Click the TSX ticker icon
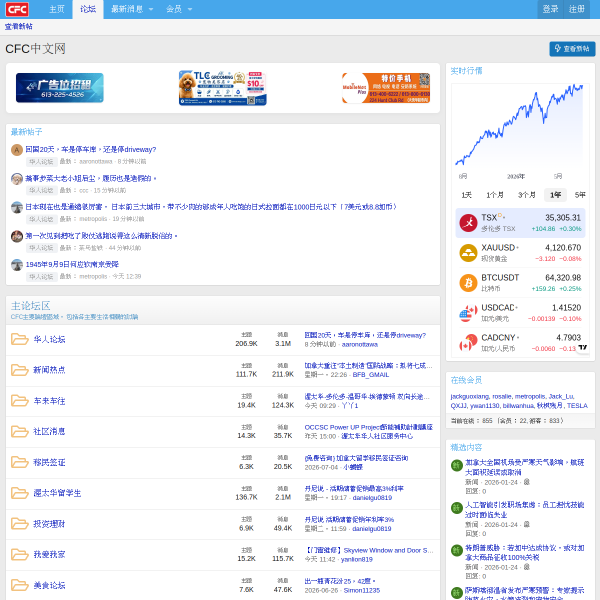 point(468,223)
